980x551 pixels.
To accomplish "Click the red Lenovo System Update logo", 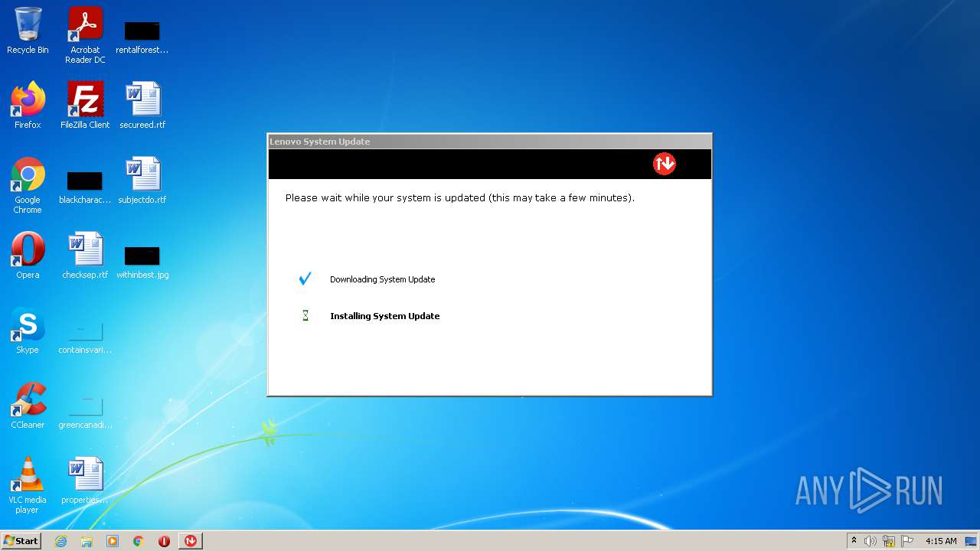I will tap(665, 164).
